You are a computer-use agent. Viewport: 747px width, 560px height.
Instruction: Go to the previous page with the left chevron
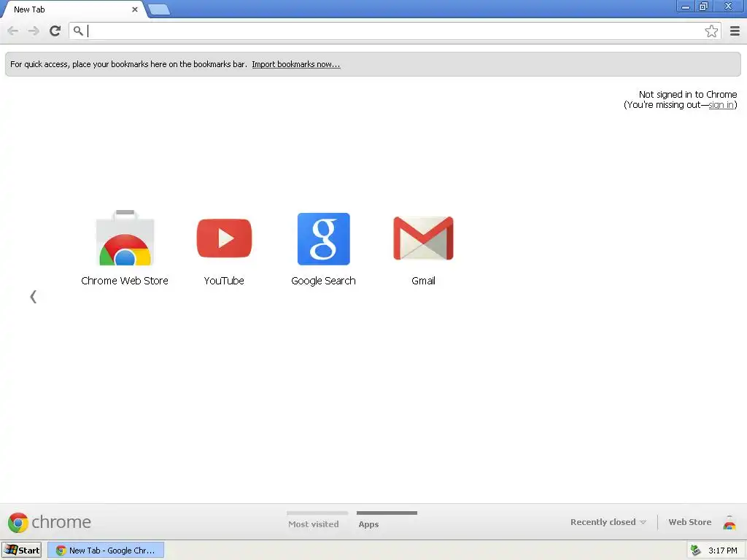pos(34,297)
